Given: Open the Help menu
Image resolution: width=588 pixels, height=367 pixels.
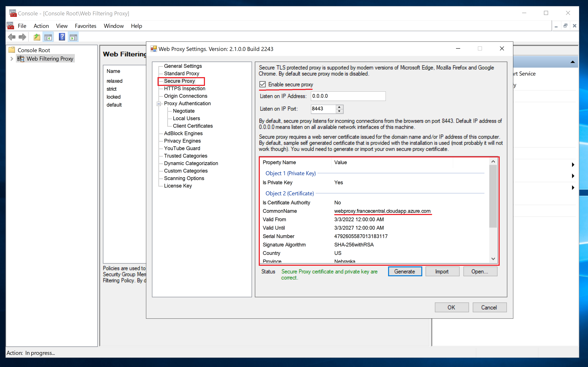Looking at the screenshot, I should tap(136, 26).
